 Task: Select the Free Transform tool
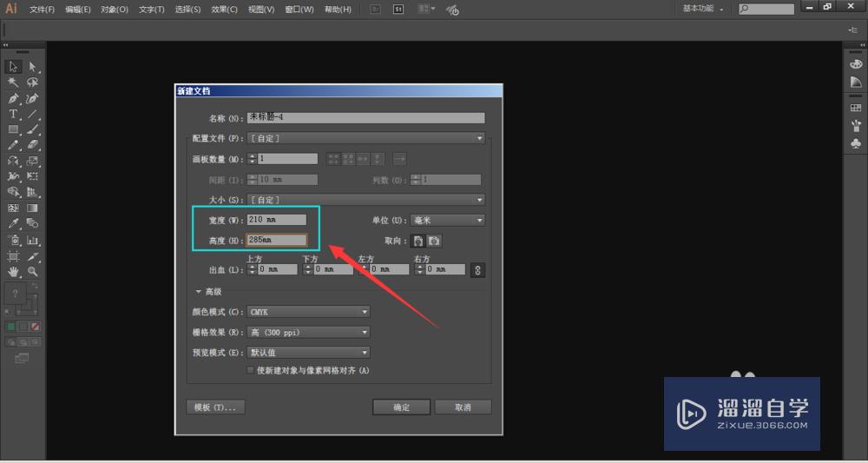[33, 176]
